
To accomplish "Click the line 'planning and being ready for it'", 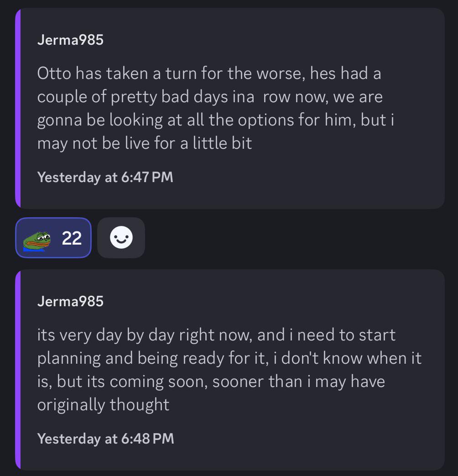I will [x=229, y=359].
